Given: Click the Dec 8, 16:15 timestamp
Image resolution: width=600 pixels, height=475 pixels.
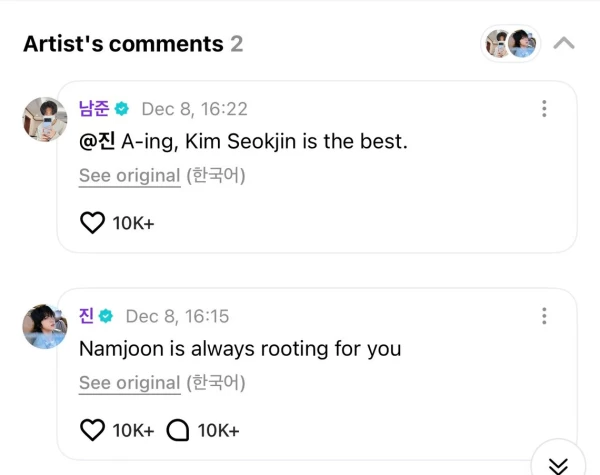Looking at the screenshot, I should pos(177,316).
